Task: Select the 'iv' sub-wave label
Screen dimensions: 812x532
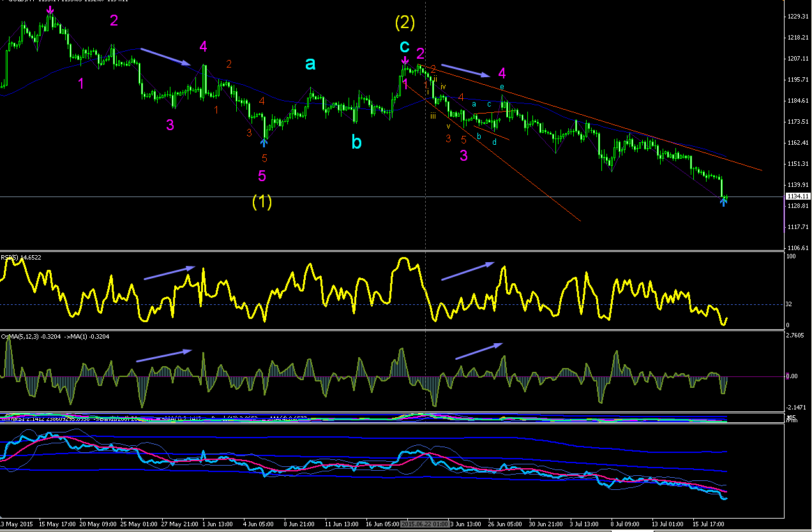Action: [442, 85]
